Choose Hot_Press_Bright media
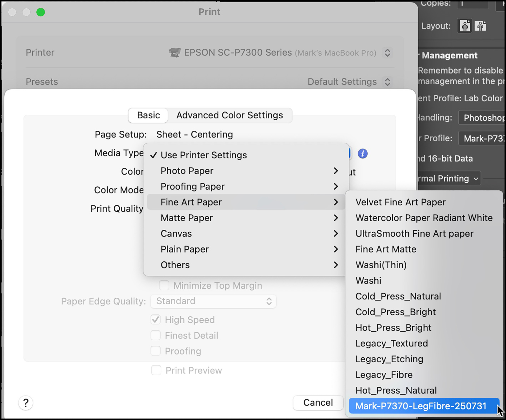 pos(424,327)
